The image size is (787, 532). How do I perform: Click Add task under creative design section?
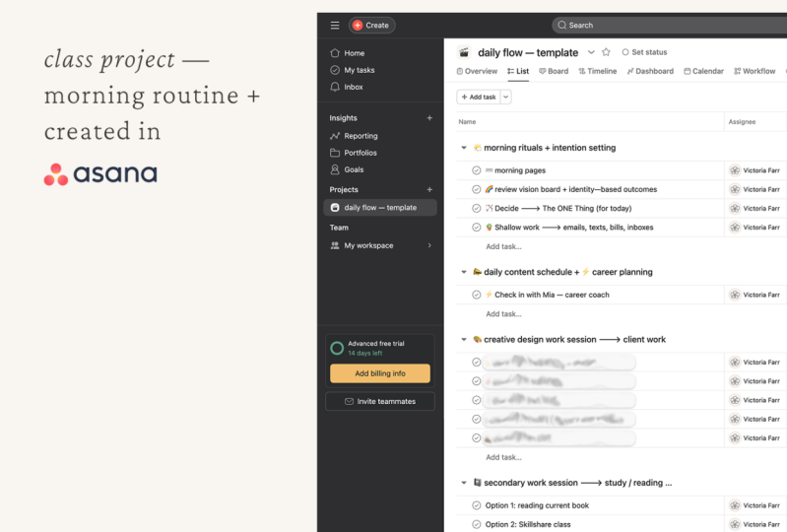503,457
